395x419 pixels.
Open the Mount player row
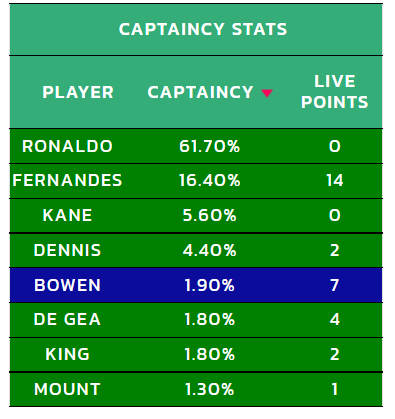(196, 389)
